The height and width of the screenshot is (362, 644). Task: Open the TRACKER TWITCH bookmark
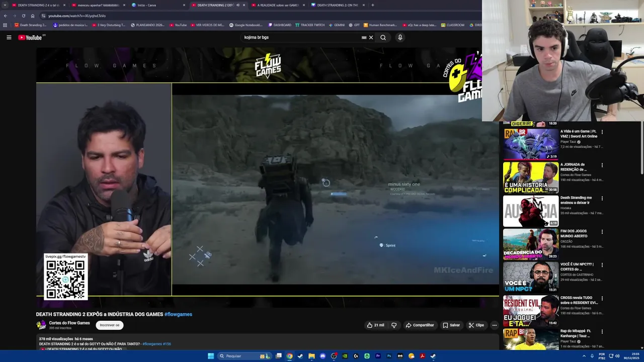tap(309, 25)
